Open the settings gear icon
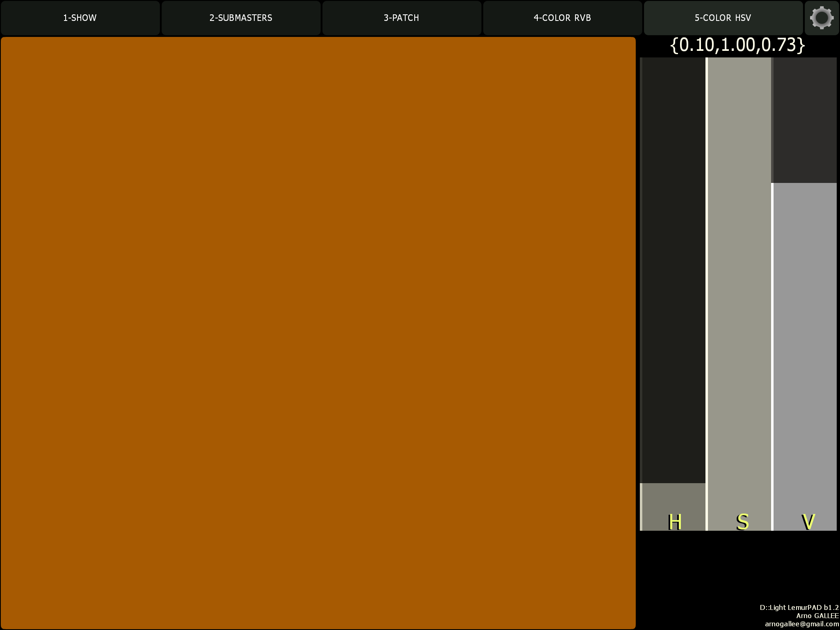 coord(822,18)
